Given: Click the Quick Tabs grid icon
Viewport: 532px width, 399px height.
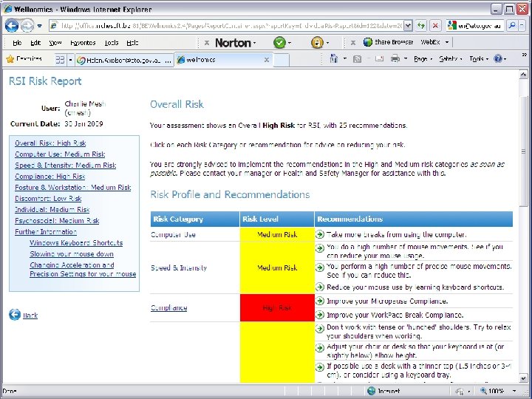Looking at the screenshot, I should 60,60.
